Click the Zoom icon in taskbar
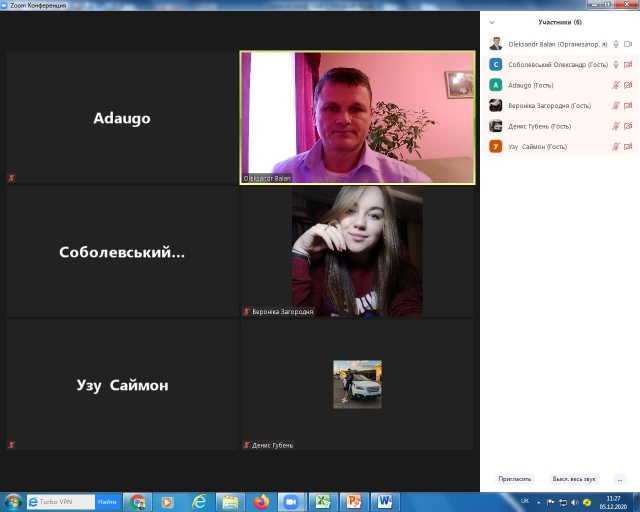The image size is (640, 512). pyautogui.click(x=291, y=502)
